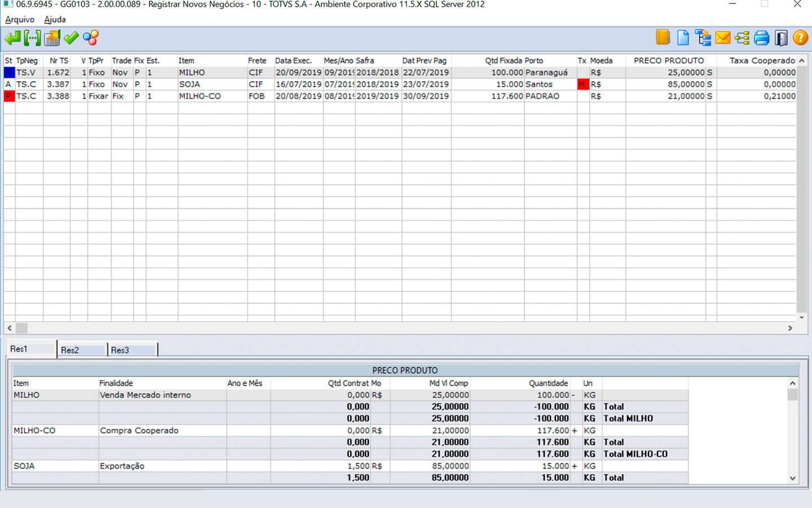Viewport: 812px width, 508px height.
Task: Click the blue hierarchy tree icon
Action: click(x=703, y=38)
